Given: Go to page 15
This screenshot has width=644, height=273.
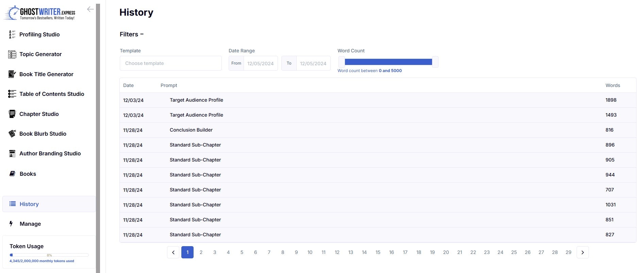Looking at the screenshot, I should (x=378, y=252).
